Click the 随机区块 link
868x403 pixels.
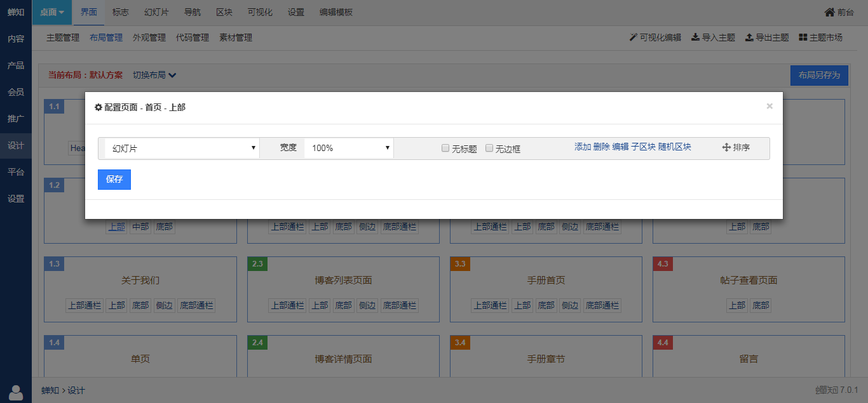coord(675,147)
